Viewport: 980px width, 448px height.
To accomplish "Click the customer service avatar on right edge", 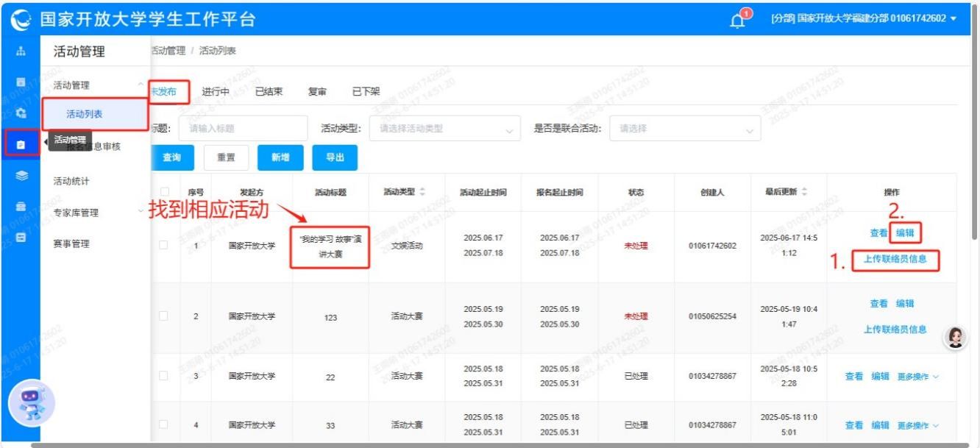I will (x=956, y=337).
